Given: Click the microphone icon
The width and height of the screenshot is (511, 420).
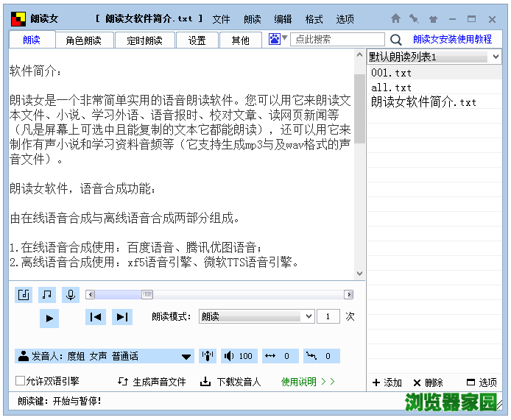Looking at the screenshot, I should 71,295.
